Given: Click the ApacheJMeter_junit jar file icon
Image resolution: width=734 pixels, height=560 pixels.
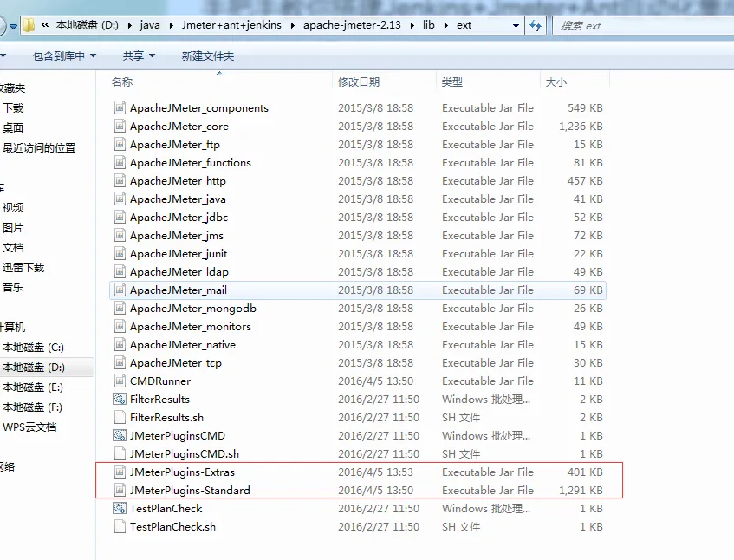Looking at the screenshot, I should 120,253.
